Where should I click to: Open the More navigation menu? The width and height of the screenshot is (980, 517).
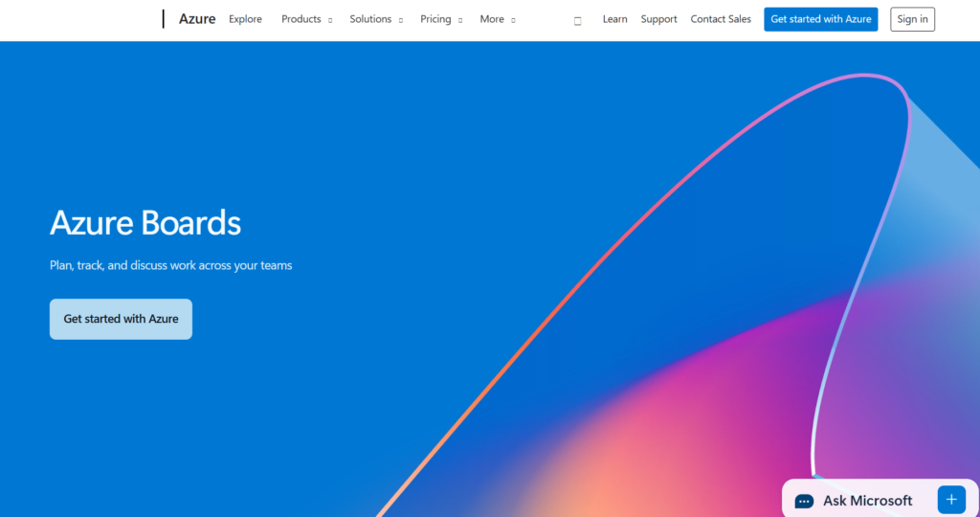492,19
